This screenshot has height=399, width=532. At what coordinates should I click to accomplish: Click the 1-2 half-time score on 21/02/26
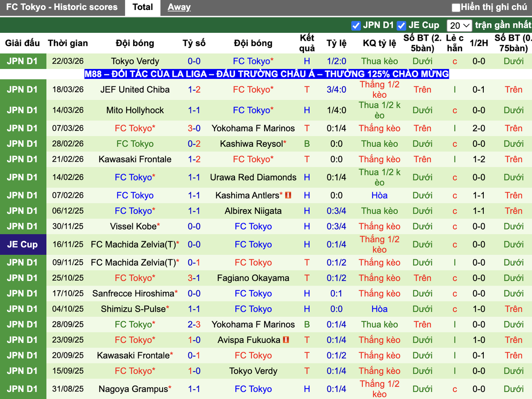479,159
